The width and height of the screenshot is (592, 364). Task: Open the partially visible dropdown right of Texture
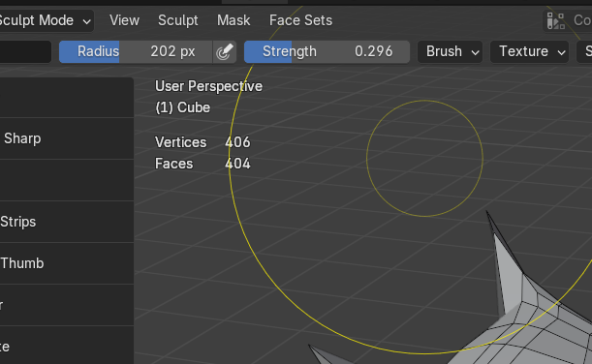[584, 51]
